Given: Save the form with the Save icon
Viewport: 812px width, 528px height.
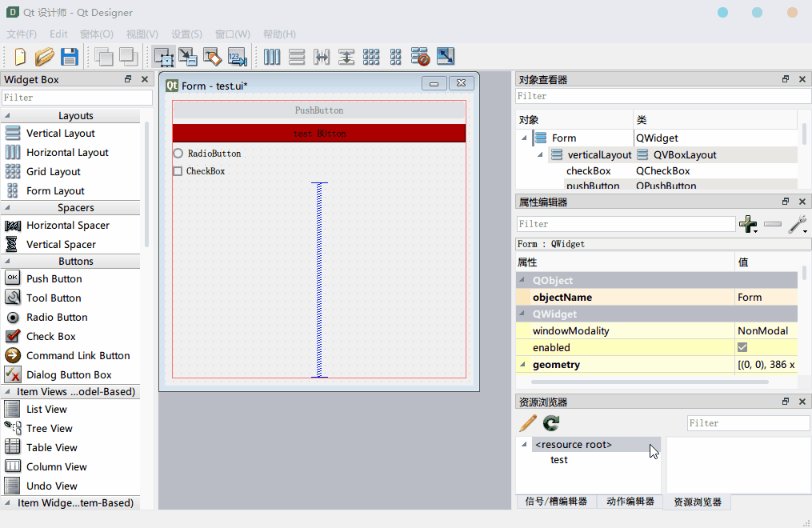Looking at the screenshot, I should coord(70,57).
